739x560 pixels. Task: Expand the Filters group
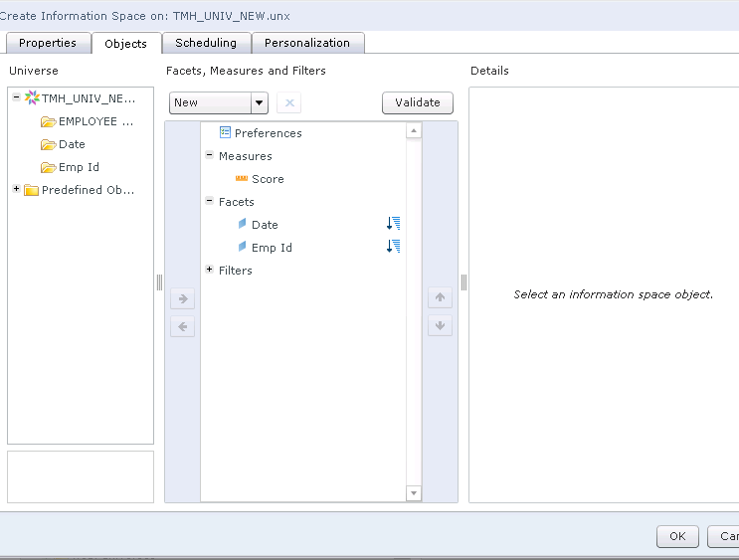[210, 270]
